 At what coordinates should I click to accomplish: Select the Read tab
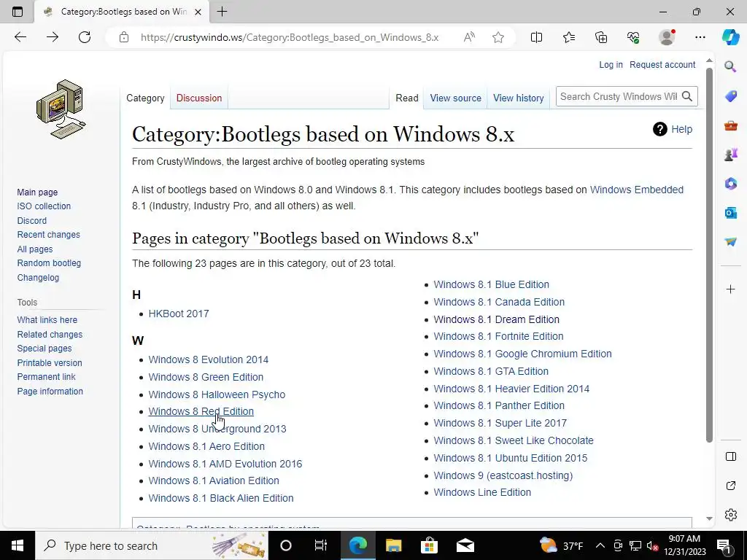(x=407, y=98)
